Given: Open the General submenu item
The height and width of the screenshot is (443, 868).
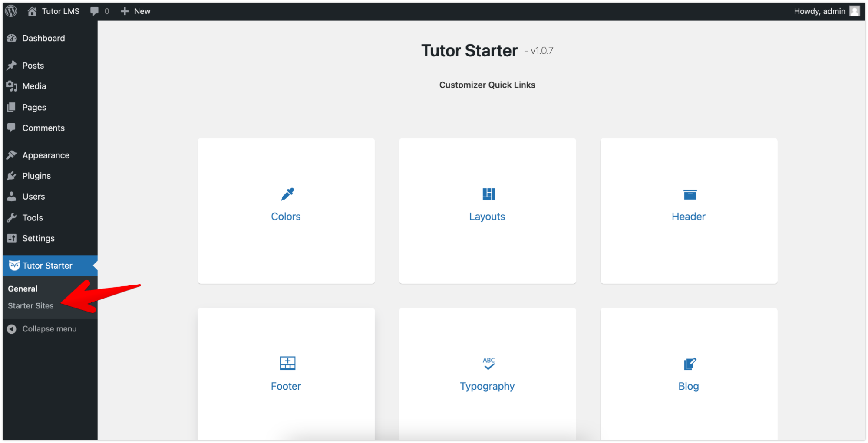Looking at the screenshot, I should (23, 289).
